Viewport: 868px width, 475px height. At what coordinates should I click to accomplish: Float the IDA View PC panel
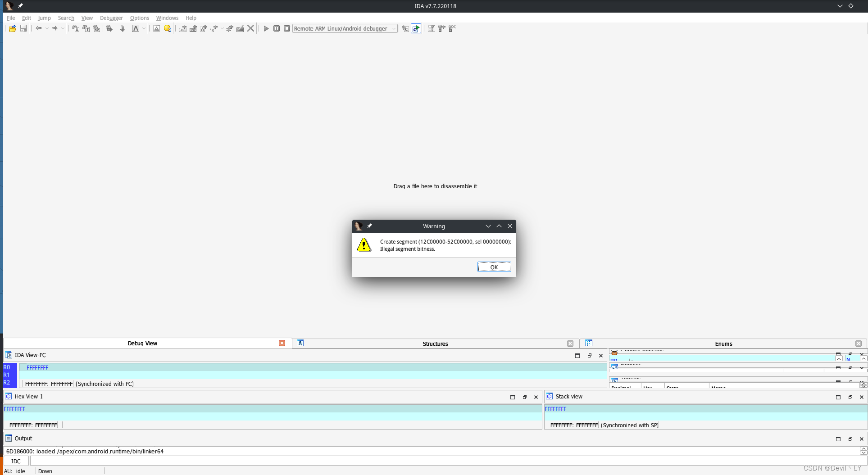(589, 355)
